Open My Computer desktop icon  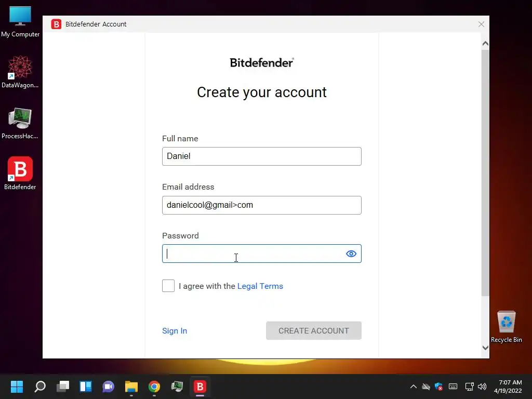[x=20, y=21]
